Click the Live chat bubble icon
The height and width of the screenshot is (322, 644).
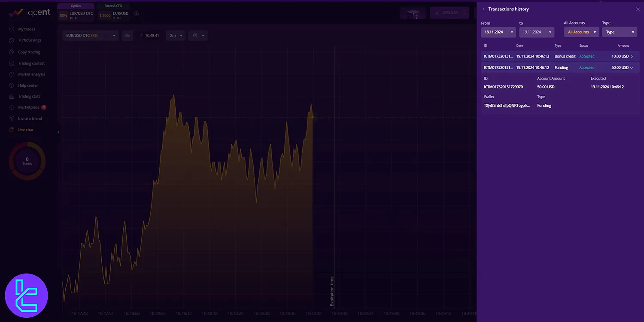click(x=12, y=130)
